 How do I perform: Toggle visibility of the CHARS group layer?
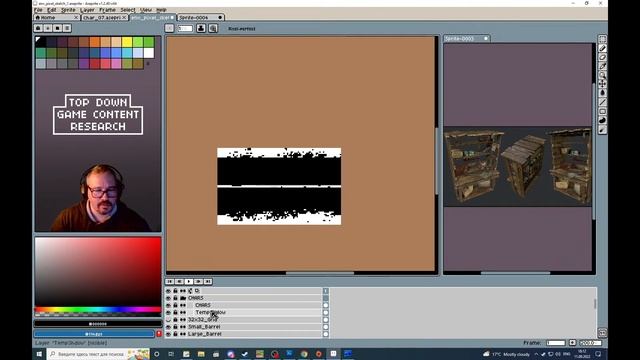(x=168, y=298)
